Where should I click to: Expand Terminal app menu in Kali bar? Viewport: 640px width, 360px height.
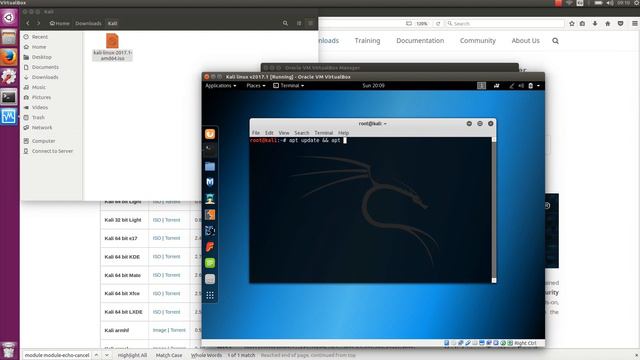pyautogui.click(x=289, y=86)
